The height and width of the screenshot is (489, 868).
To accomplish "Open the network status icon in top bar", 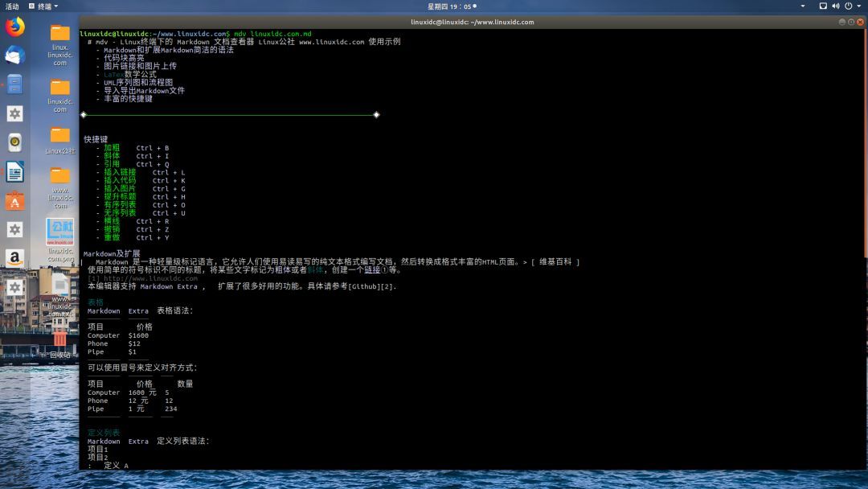I will [823, 6].
